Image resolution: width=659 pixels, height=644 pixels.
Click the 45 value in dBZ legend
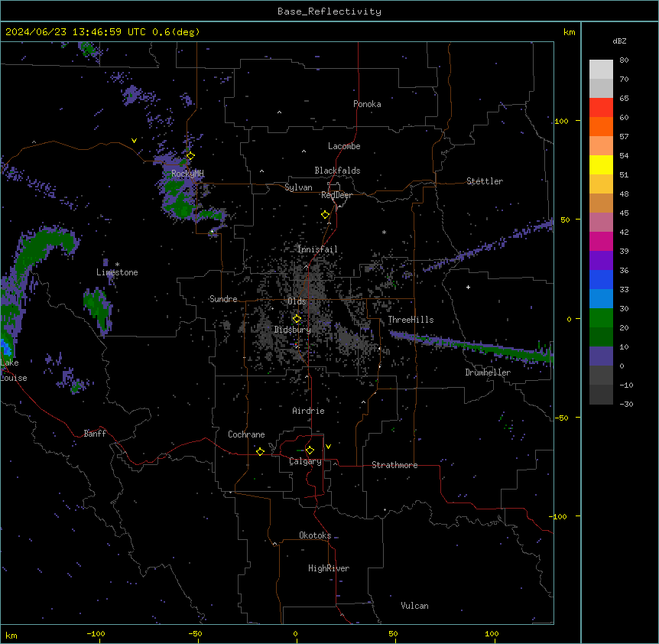(x=624, y=213)
